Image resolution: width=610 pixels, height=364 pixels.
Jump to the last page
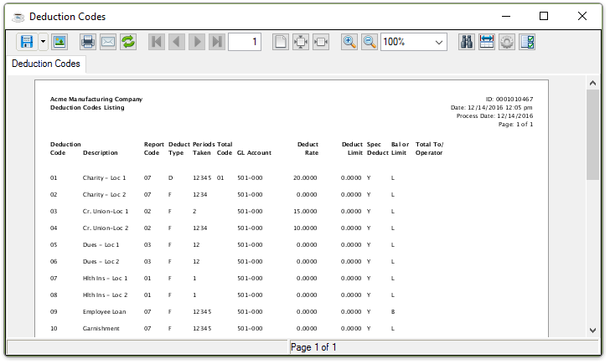pyautogui.click(x=217, y=42)
